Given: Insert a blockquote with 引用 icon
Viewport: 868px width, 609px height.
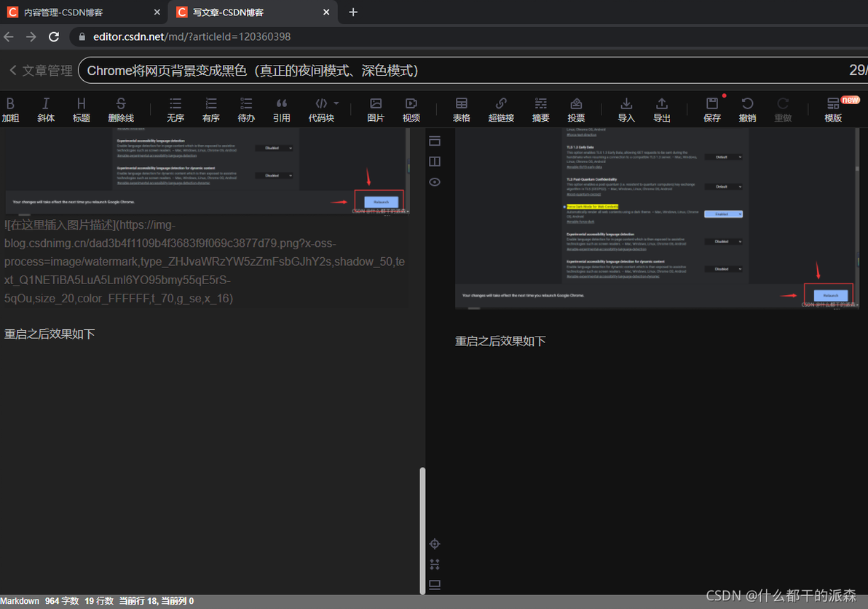Looking at the screenshot, I should pos(281,109).
